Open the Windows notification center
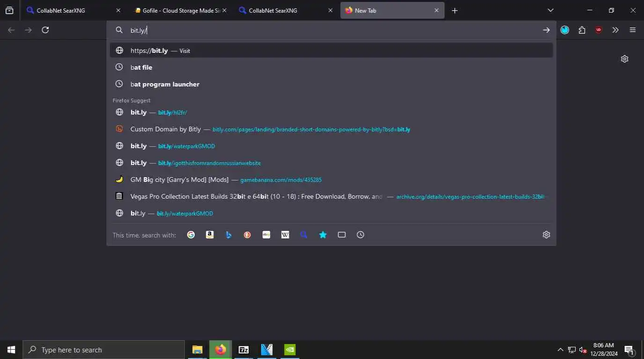The height and width of the screenshot is (359, 644). (629, 350)
